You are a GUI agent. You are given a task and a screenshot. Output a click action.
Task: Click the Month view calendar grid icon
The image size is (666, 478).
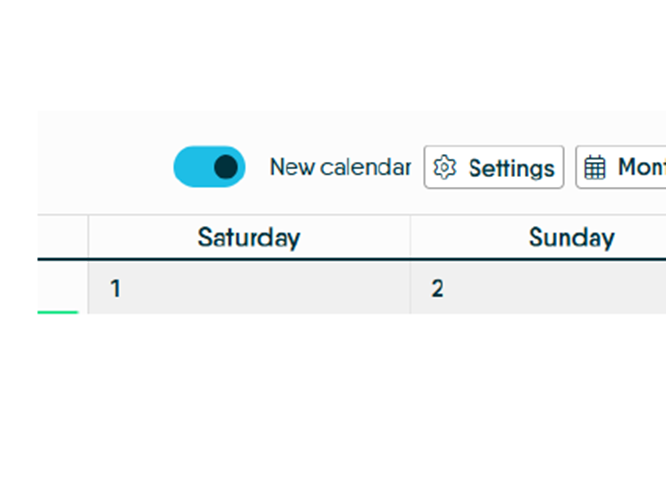[595, 167]
